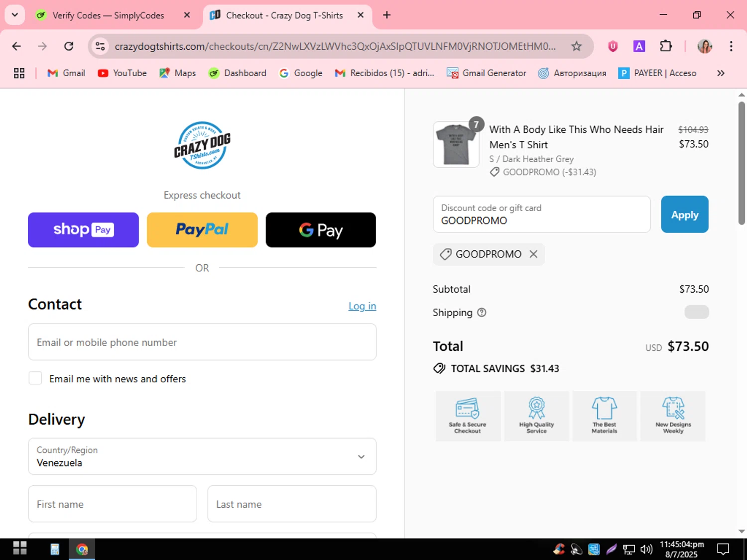Click the Chrome taskbar icon
The height and width of the screenshot is (560, 747).
pyautogui.click(x=82, y=549)
